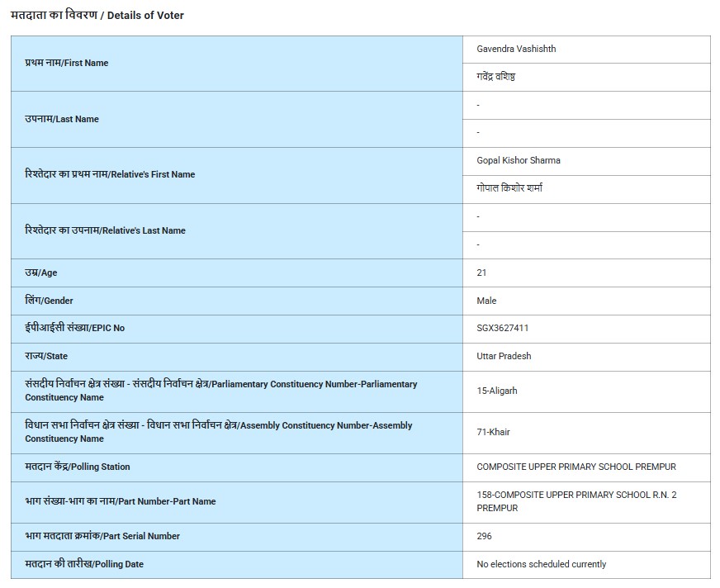
Task: Click the 'EPIC No' row label
Action: click(x=75, y=328)
